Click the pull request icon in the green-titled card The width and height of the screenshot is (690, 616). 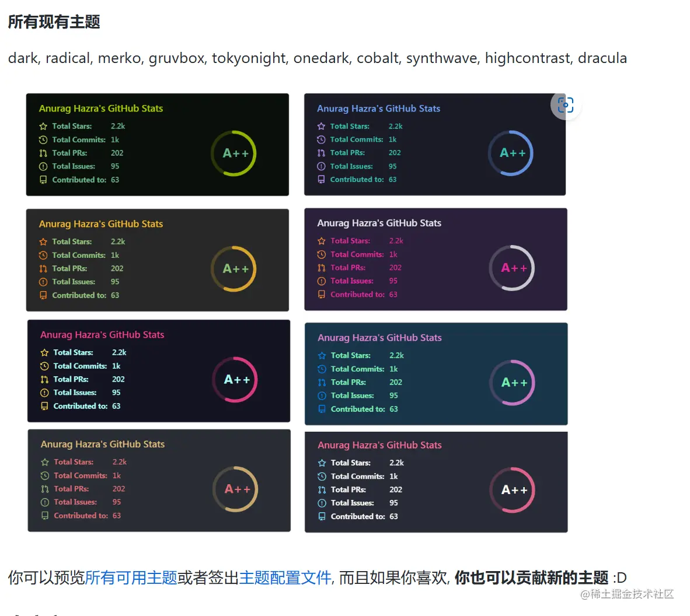[x=43, y=153]
